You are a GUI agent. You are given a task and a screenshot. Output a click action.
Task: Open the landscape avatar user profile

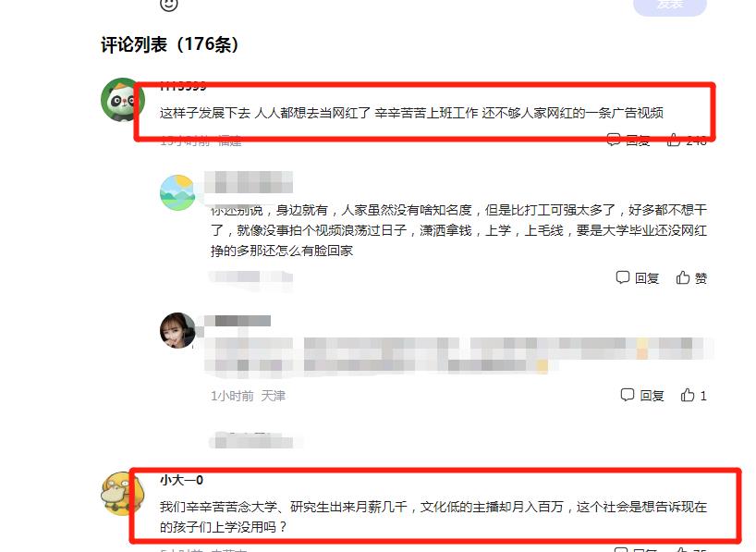pos(177,192)
